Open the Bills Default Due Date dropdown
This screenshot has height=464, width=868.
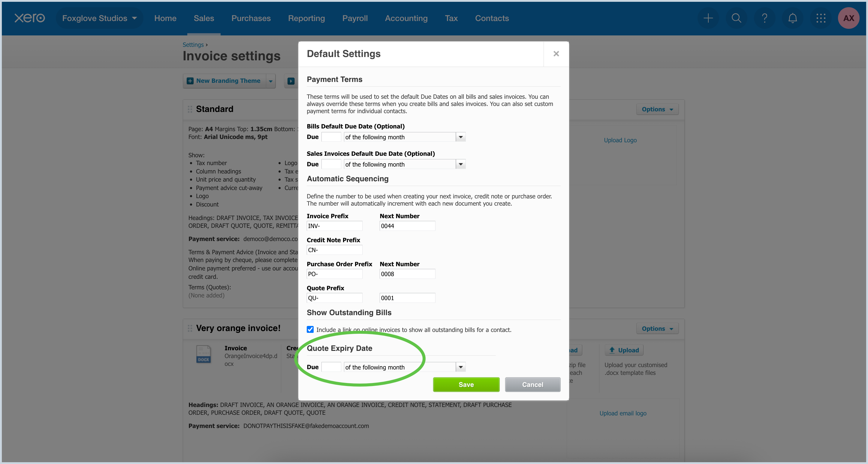(x=460, y=137)
